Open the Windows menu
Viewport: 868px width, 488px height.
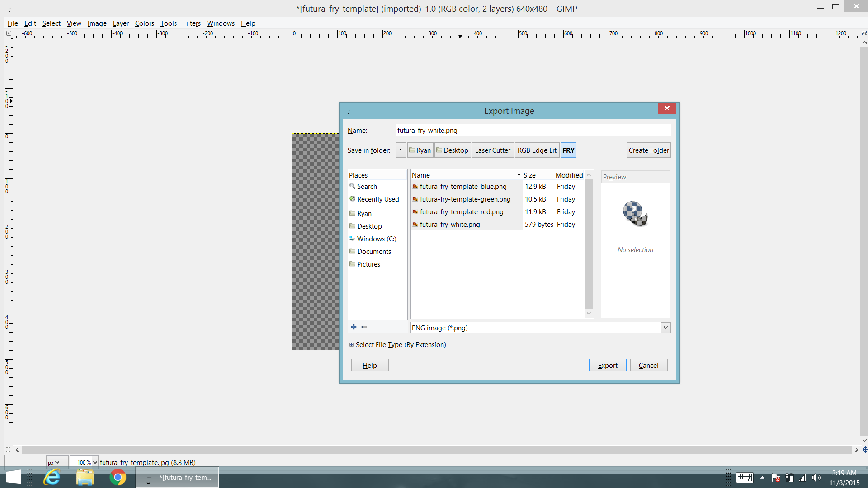[x=221, y=23]
